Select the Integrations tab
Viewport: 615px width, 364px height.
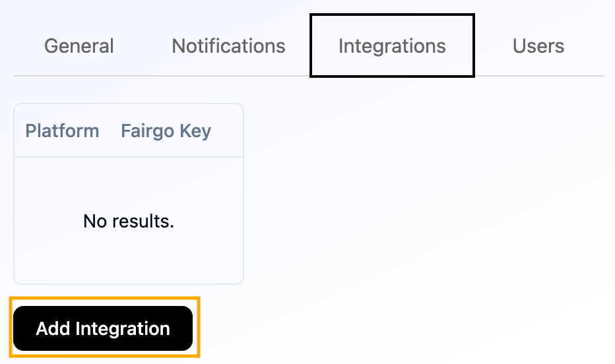coord(392,46)
